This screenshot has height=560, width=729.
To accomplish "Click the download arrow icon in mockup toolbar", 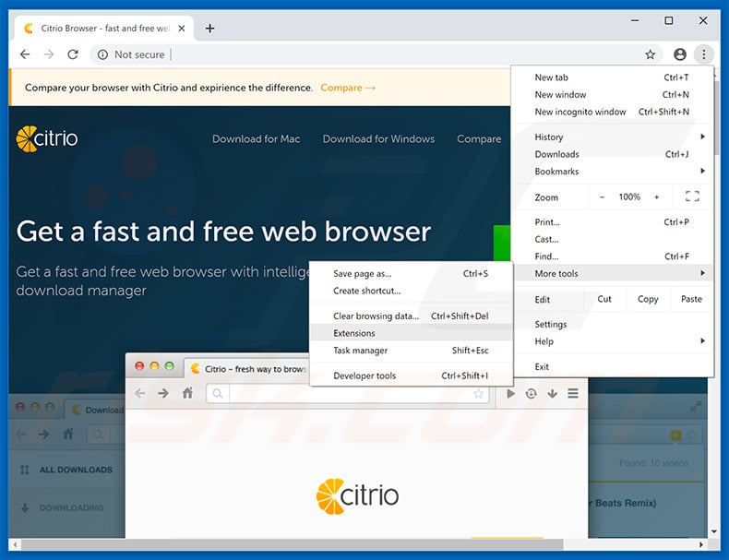I will point(553,394).
